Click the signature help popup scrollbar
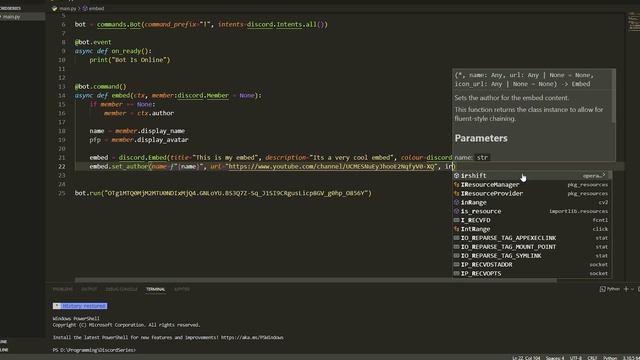Viewport: 640px width, 360px height. click(x=613, y=96)
